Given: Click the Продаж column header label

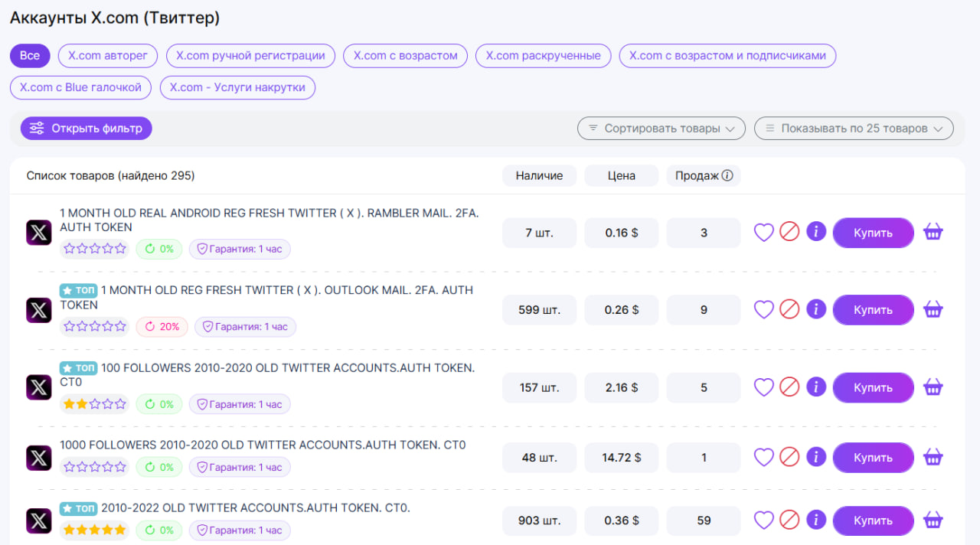Looking at the screenshot, I should [x=697, y=175].
